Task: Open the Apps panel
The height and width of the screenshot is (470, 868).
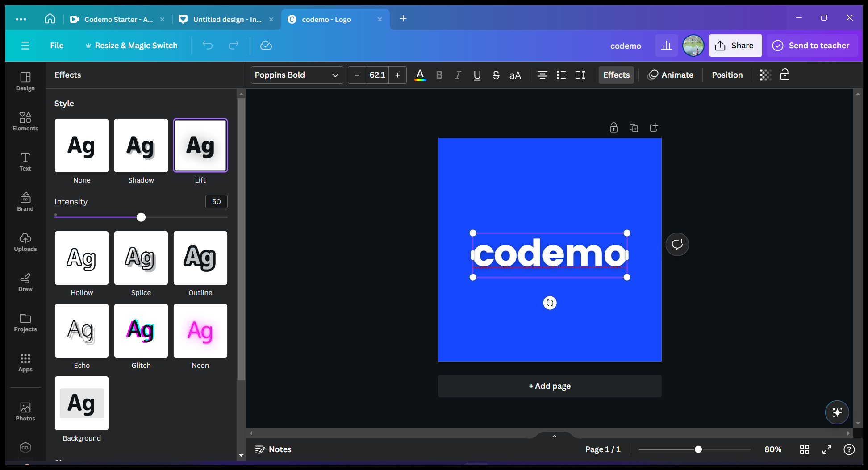Action: [25, 362]
